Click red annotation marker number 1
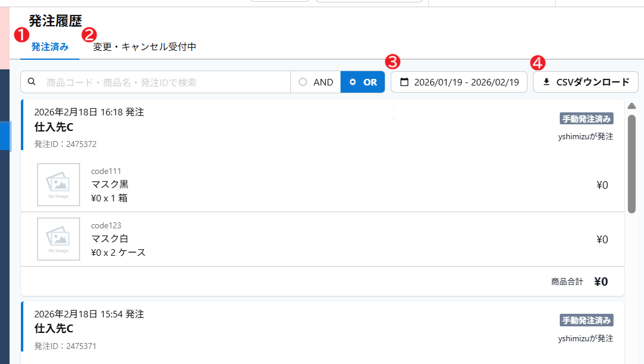Screen dimensions: 644x364 pyautogui.click(x=22, y=35)
